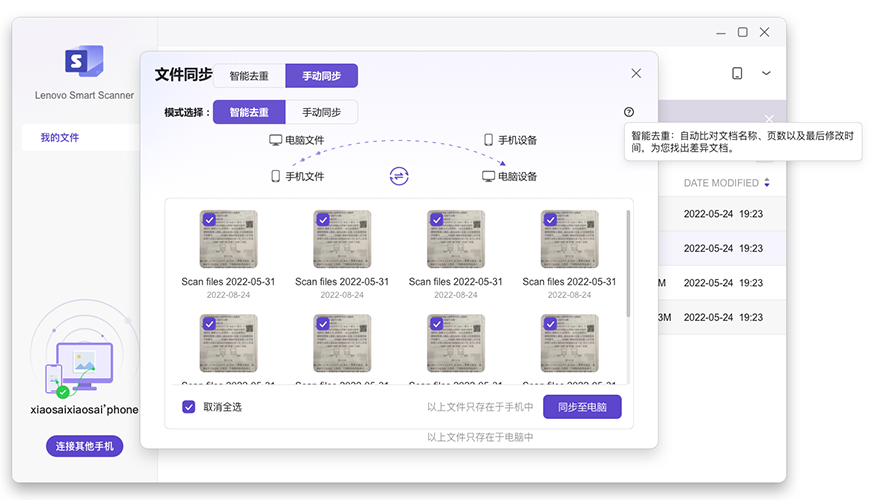This screenshot has width=880, height=500.
Task: Click the sync swap arrows icon
Action: 399,176
